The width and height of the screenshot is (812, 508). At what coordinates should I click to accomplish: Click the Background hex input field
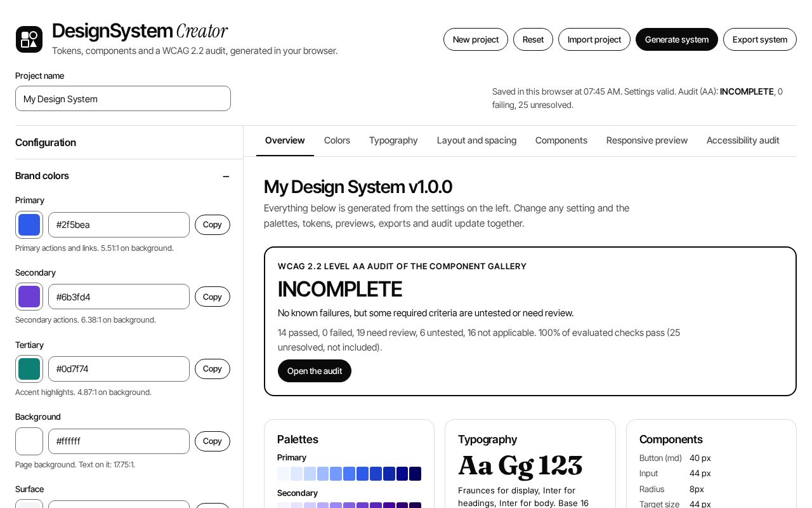tap(119, 441)
